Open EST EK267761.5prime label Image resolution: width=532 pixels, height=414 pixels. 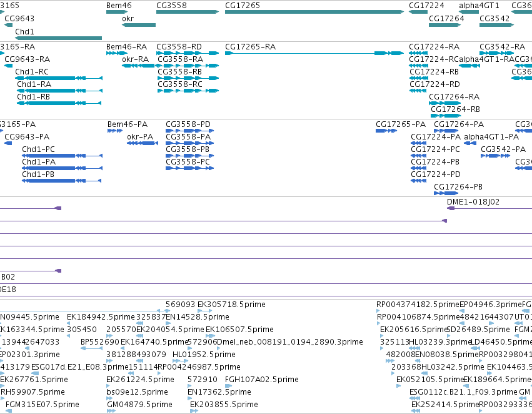point(34,380)
